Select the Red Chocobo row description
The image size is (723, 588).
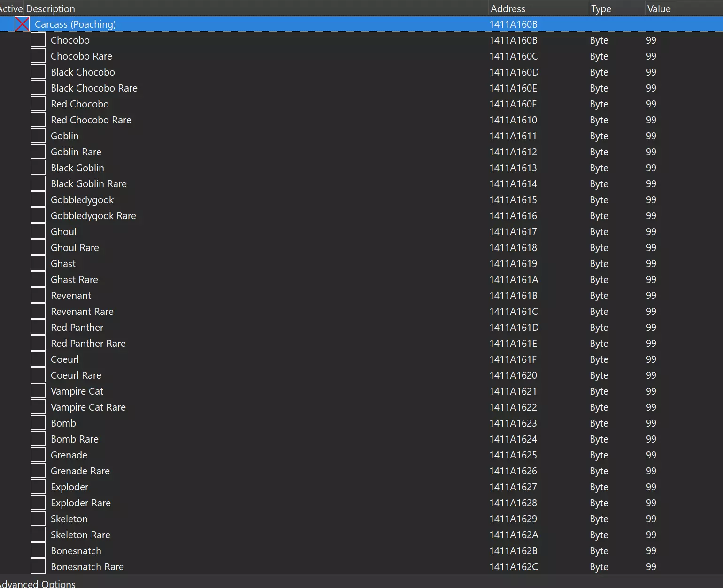pyautogui.click(x=80, y=104)
